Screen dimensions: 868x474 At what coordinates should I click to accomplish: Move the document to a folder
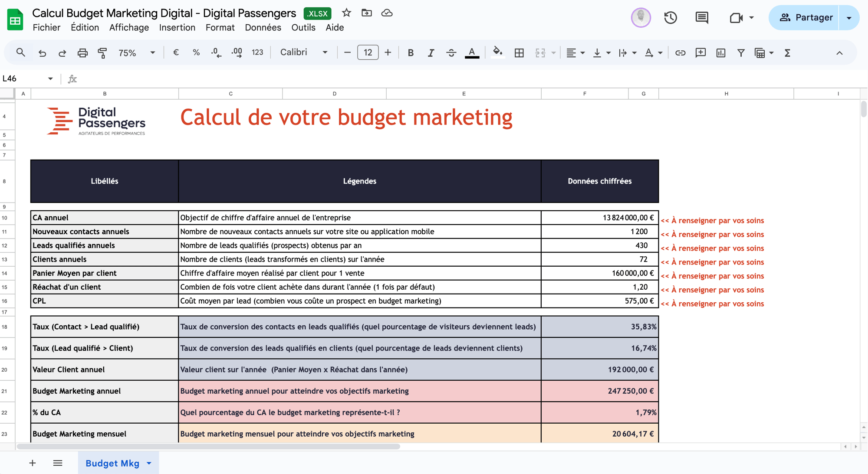[x=367, y=13]
